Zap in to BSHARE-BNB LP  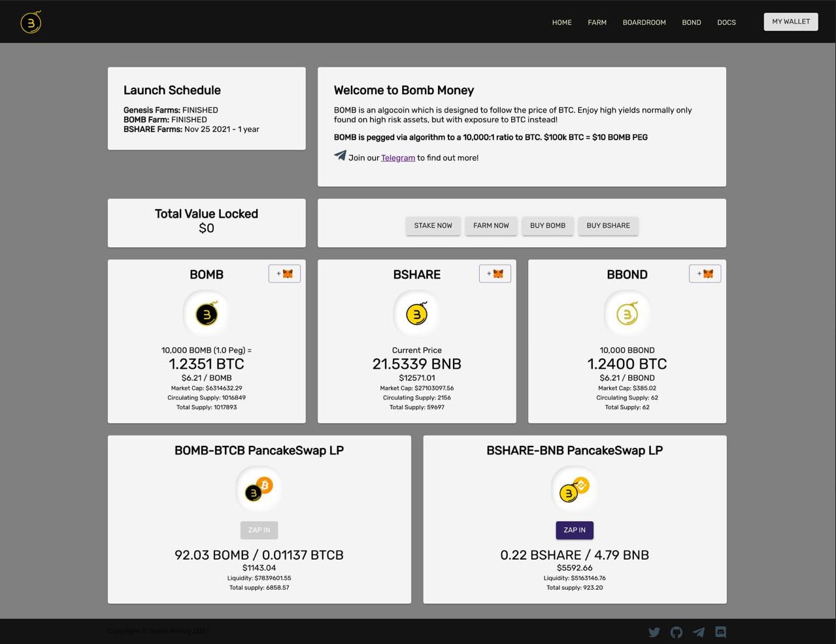[x=575, y=530]
